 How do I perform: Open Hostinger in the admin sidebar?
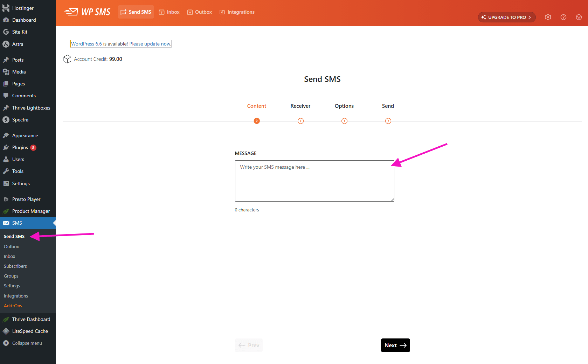pos(28,8)
